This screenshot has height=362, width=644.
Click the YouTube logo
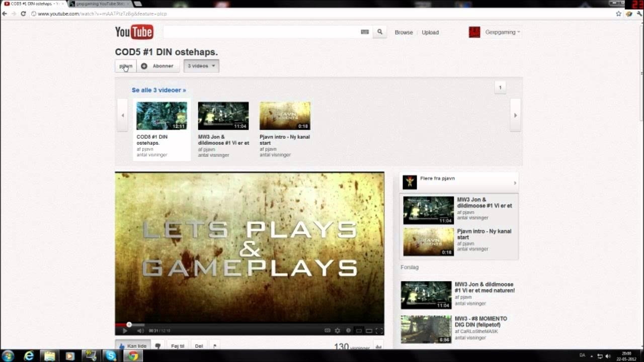(x=134, y=32)
